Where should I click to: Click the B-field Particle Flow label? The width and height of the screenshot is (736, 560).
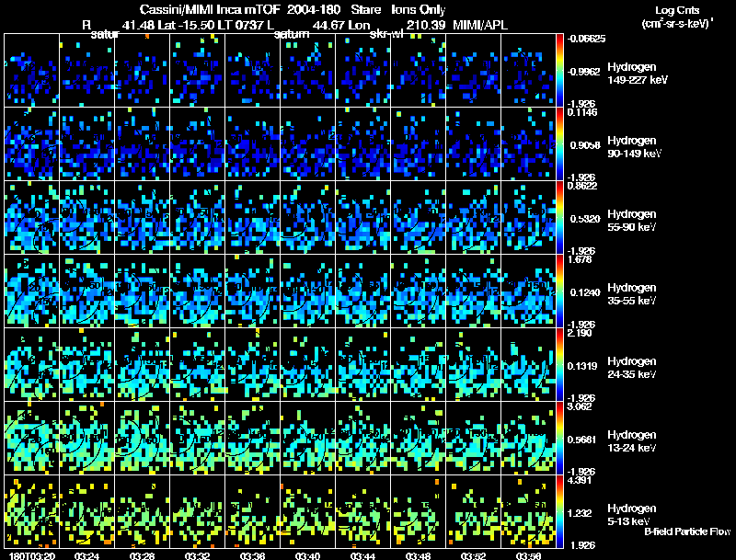(x=687, y=531)
